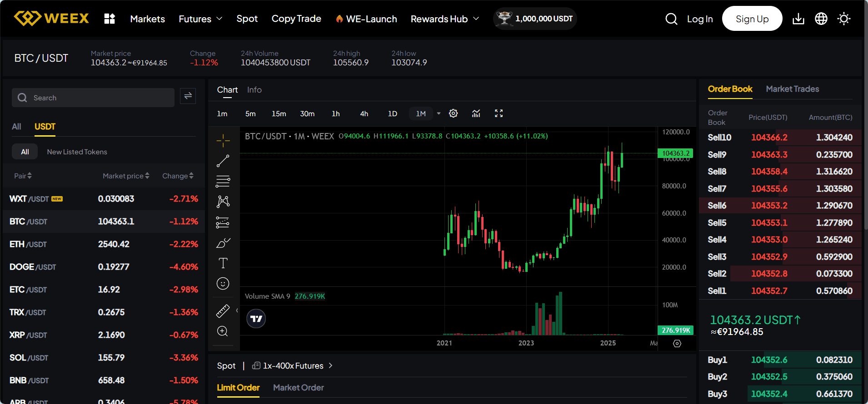Switch to the Market Order tab
868x404 pixels.
pyautogui.click(x=298, y=388)
